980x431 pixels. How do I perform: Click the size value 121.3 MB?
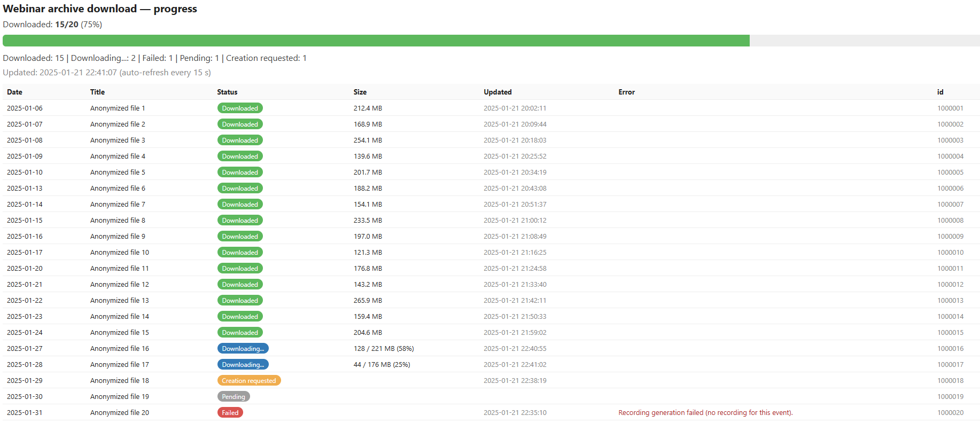pos(368,252)
